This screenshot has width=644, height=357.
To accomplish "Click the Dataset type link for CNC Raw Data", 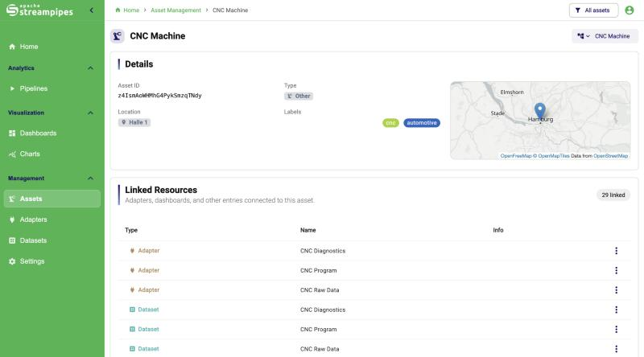I will [x=144, y=349].
